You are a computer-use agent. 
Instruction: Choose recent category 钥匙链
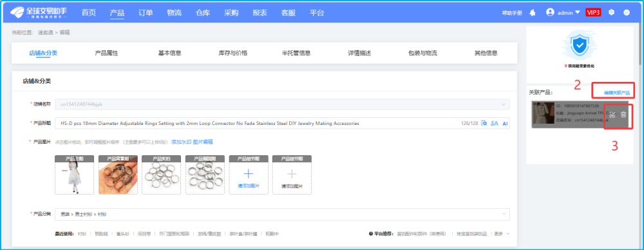102,234
